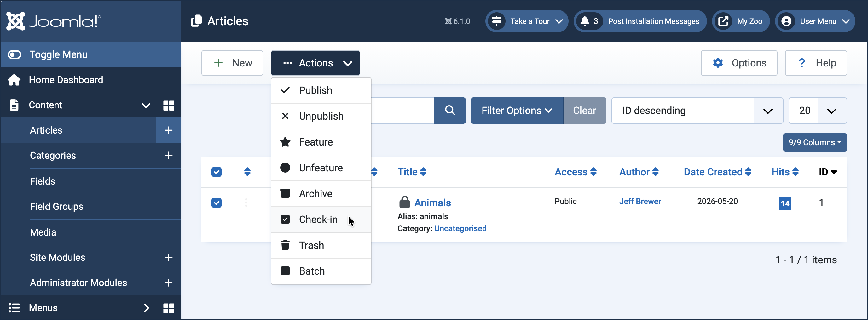This screenshot has height=320, width=868.
Task: Open author Jeff Brewer link
Action: 640,202
